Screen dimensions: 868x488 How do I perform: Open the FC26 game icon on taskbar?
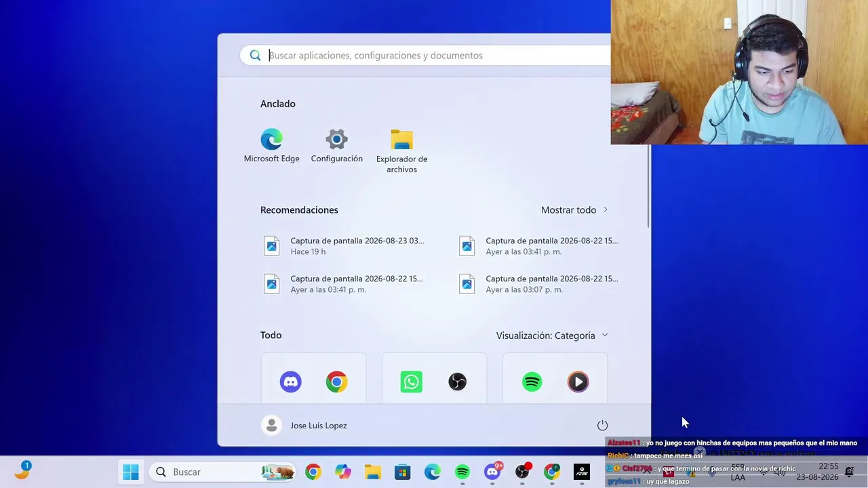tap(582, 472)
